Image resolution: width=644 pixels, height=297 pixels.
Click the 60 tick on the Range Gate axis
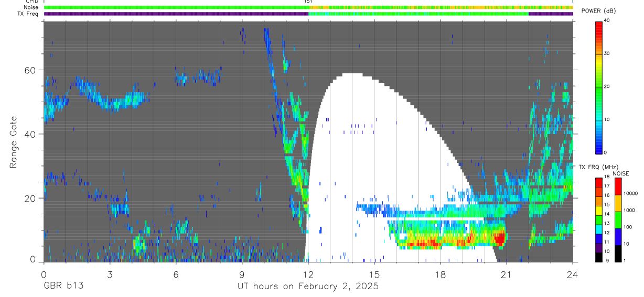point(30,70)
